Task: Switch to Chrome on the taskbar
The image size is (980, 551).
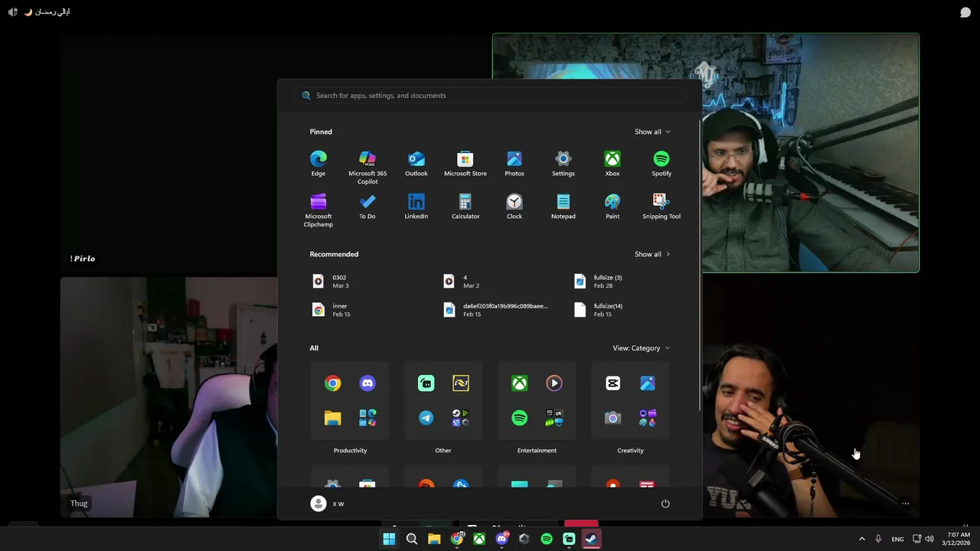Action: pyautogui.click(x=456, y=539)
